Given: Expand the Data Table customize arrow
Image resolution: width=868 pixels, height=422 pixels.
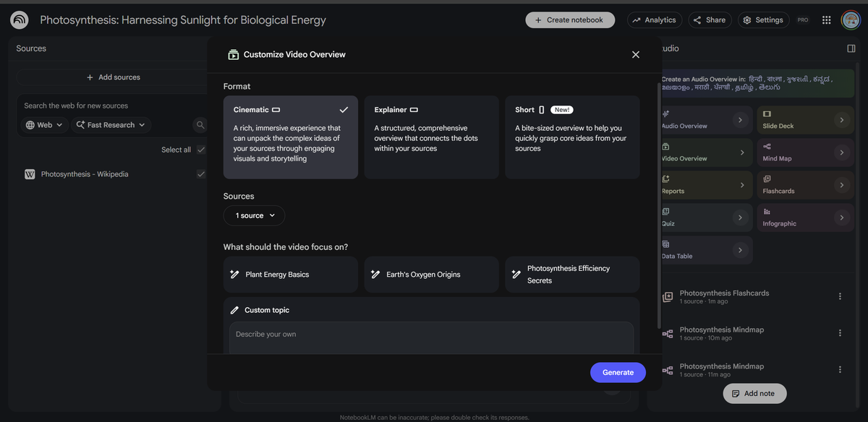Looking at the screenshot, I should [739, 250].
